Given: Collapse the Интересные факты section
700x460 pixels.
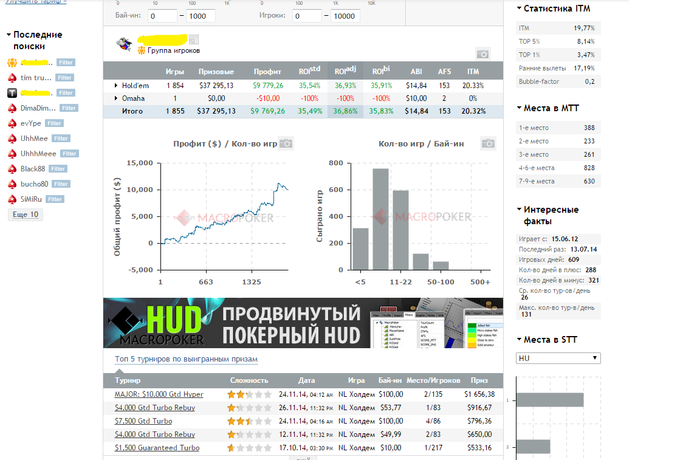Looking at the screenshot, I should pyautogui.click(x=519, y=209).
